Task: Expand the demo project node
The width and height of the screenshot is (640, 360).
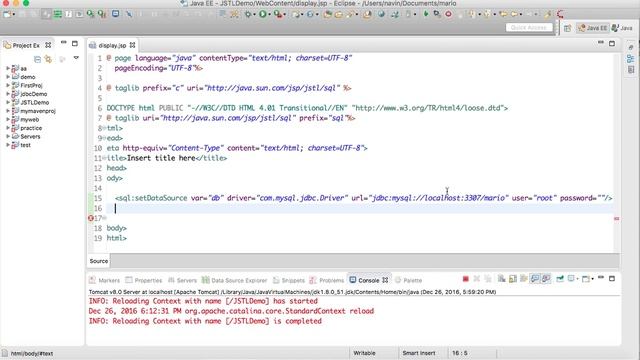Action: [8, 77]
